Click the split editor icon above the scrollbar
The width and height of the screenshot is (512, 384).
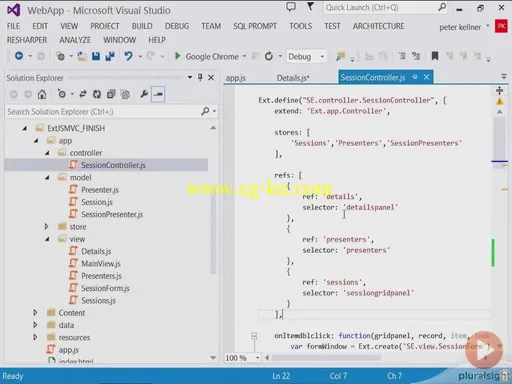[x=499, y=90]
